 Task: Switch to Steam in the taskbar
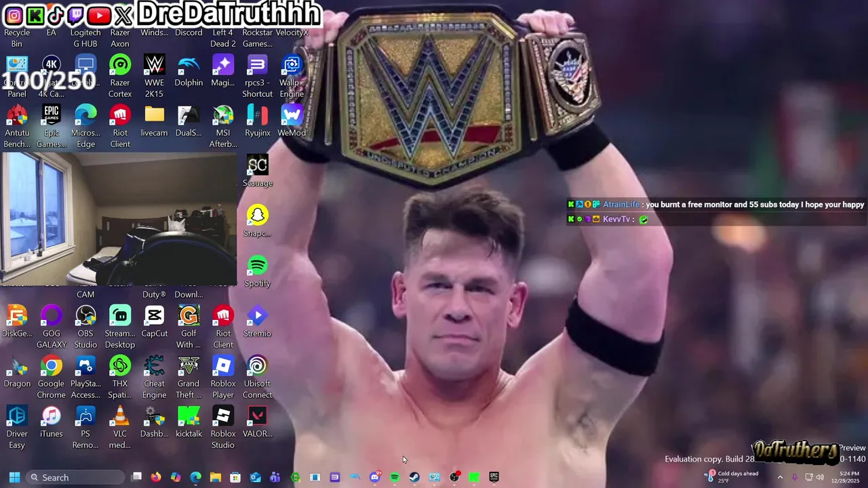coord(414,477)
